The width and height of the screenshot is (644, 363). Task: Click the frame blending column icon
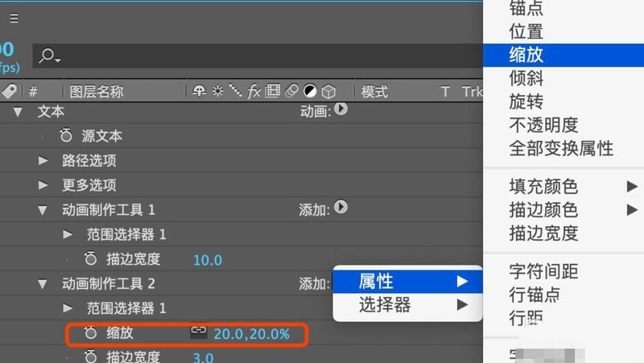coord(272,91)
